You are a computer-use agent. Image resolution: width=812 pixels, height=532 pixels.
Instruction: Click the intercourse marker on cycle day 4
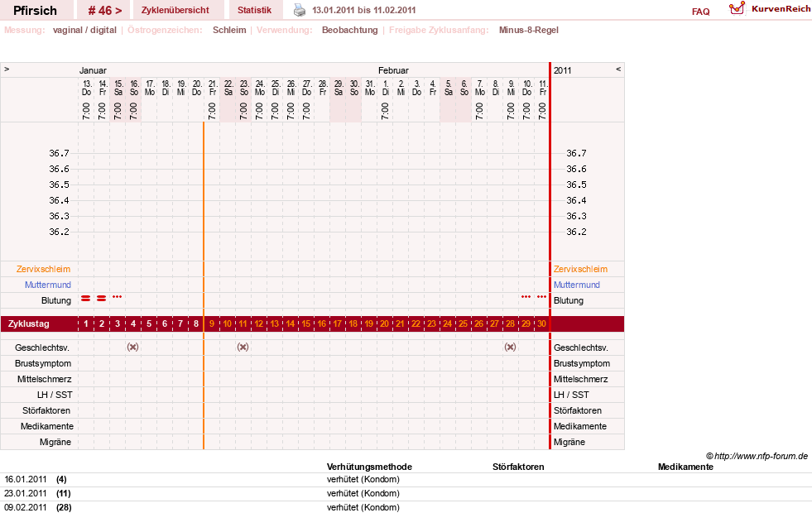click(133, 347)
